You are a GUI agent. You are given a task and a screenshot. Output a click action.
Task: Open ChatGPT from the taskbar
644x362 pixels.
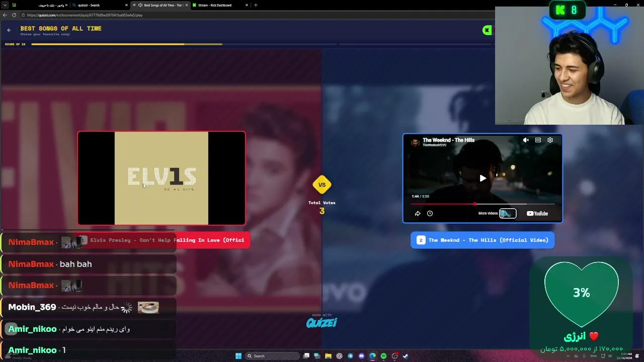pyautogui.click(x=339, y=356)
